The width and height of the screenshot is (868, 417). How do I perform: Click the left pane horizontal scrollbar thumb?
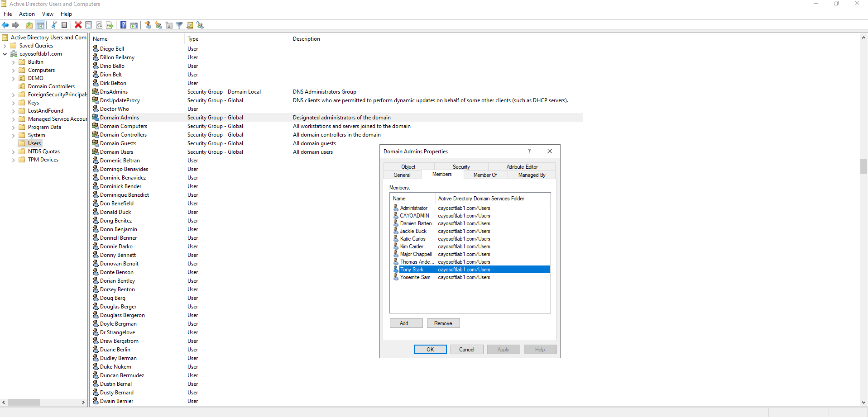pyautogui.click(x=24, y=402)
